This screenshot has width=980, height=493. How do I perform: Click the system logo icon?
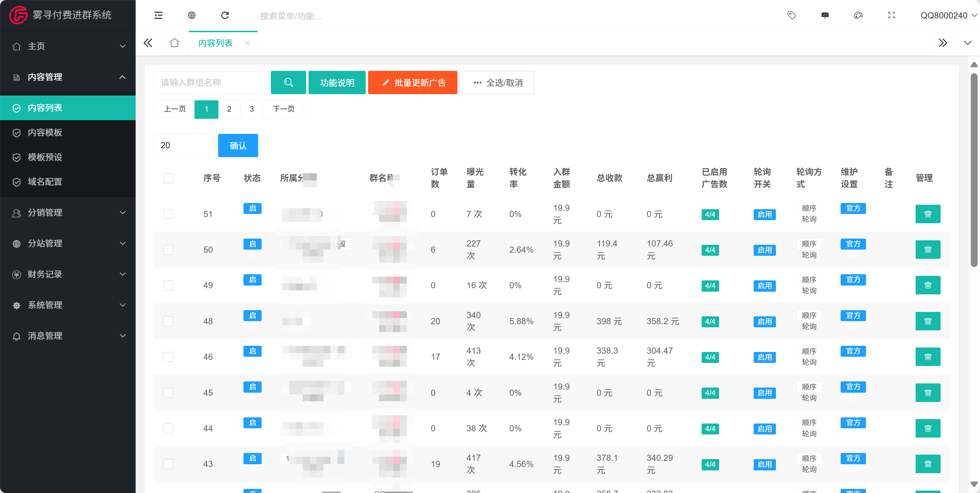18,15
